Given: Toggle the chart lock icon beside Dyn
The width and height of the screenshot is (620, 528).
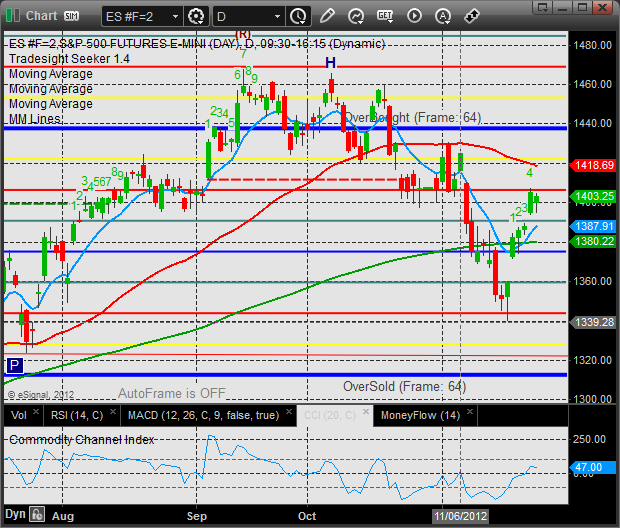Looking at the screenshot, I should (x=37, y=515).
